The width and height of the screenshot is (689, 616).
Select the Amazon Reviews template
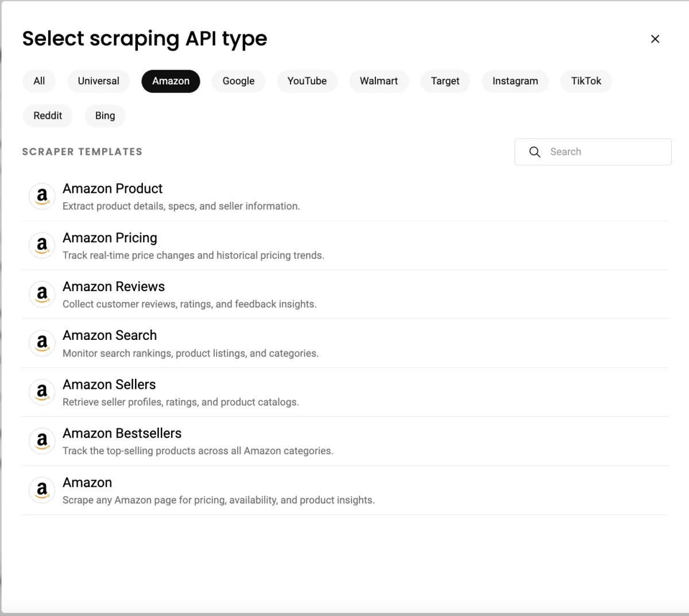coord(345,294)
